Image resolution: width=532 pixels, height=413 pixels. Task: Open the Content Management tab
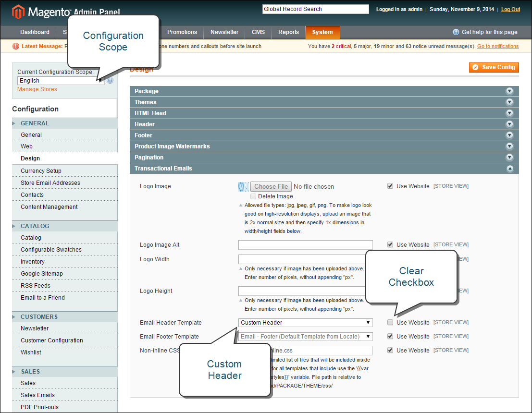point(65,207)
